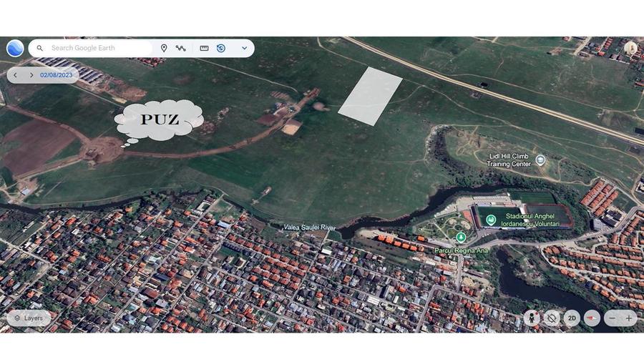644x362 pixels.
Task: Zoom in with the plus button
Action: pos(629,318)
